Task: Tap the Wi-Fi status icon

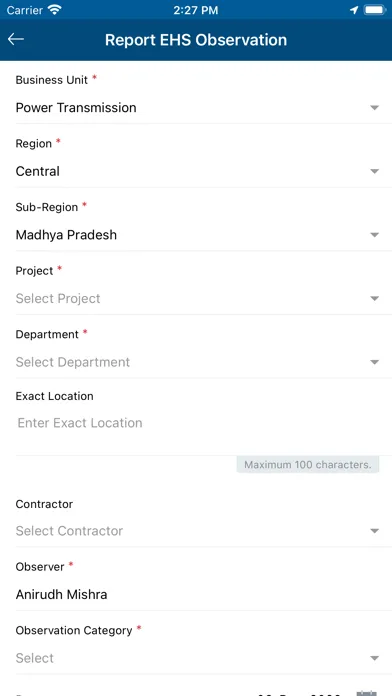Action: (55, 10)
